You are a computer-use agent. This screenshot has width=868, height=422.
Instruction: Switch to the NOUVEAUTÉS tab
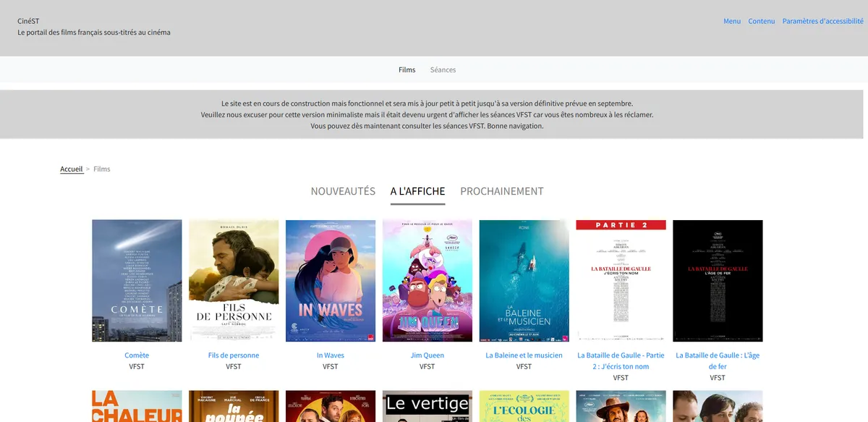click(343, 191)
